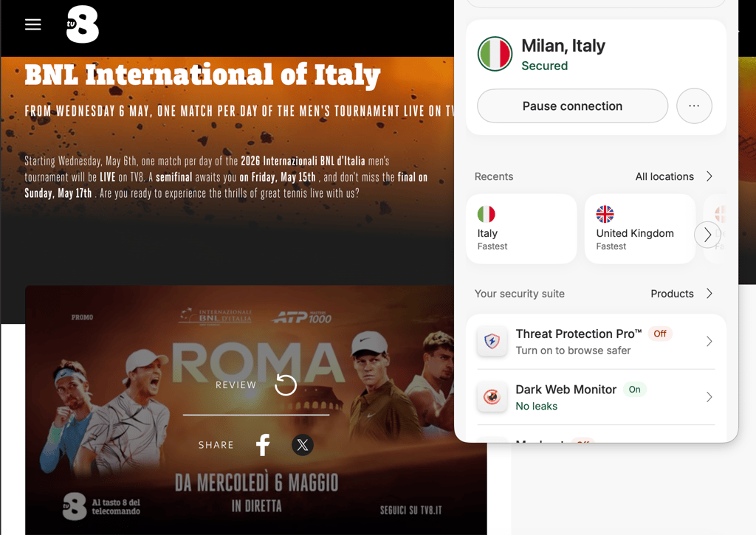The width and height of the screenshot is (756, 535).
Task: Pause the VPN connection
Action: (x=572, y=106)
